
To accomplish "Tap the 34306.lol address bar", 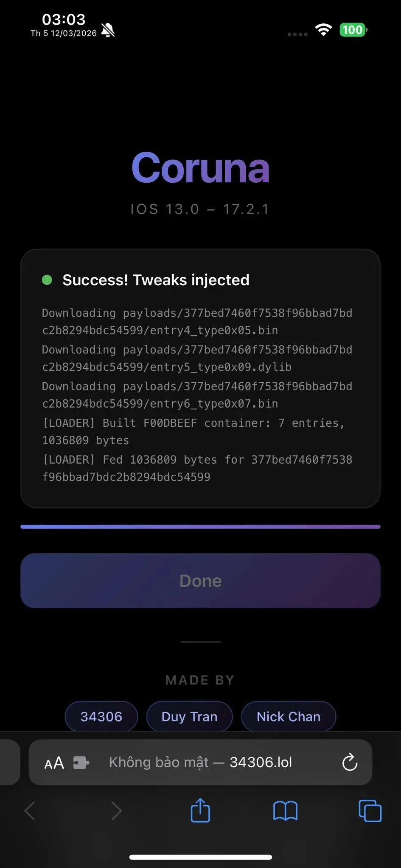I will (200, 762).
